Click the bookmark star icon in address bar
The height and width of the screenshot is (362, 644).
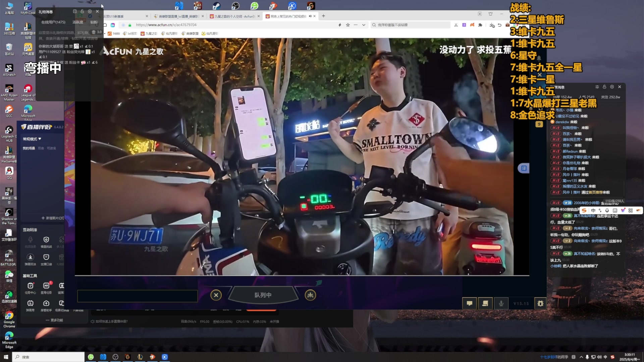[348, 25]
